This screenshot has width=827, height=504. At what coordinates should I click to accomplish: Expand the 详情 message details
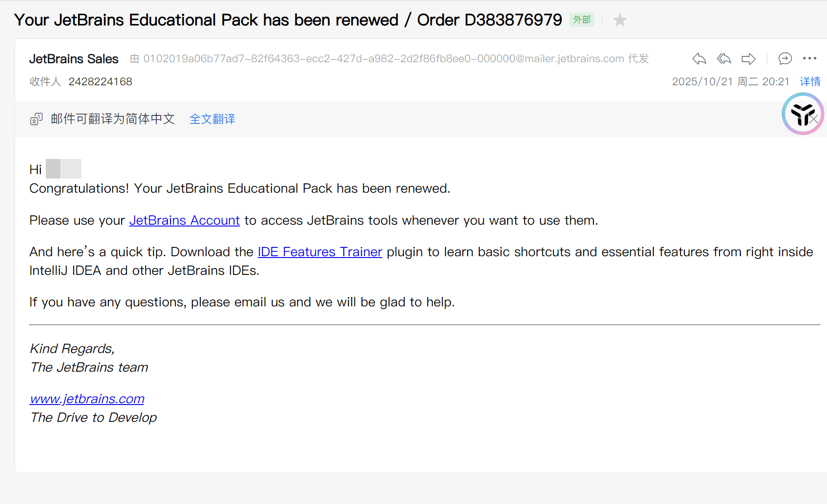click(x=810, y=82)
